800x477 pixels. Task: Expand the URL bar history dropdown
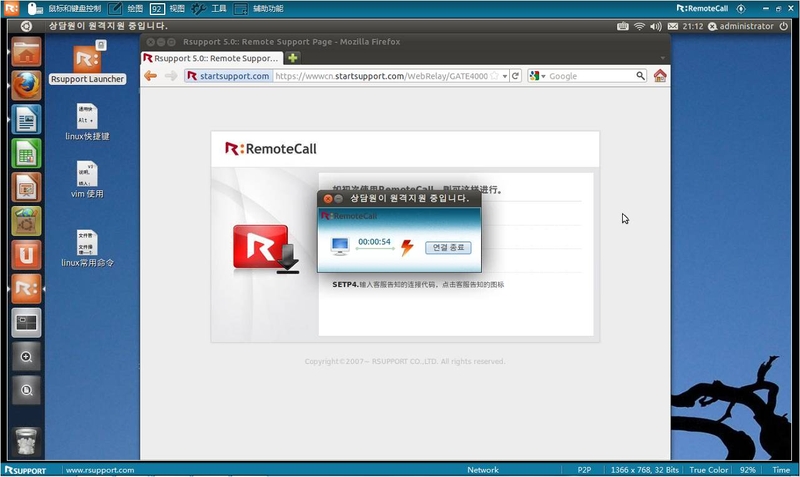pyautogui.click(x=504, y=76)
